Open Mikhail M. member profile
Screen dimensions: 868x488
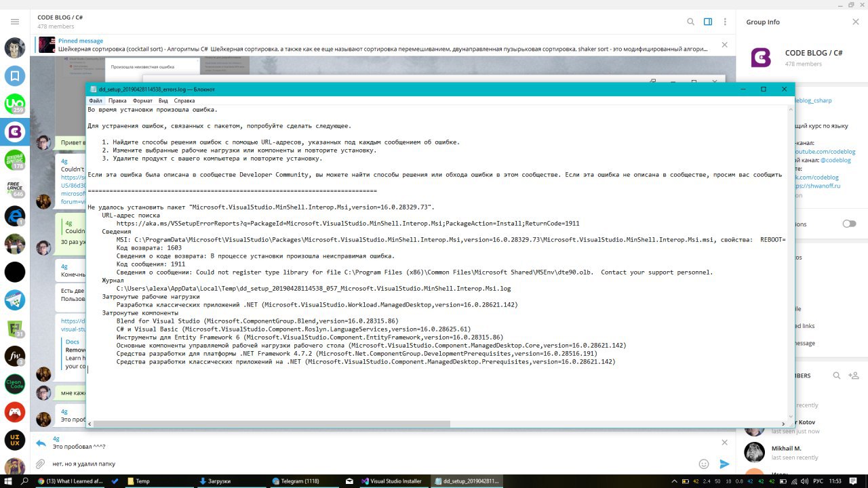[800, 452]
